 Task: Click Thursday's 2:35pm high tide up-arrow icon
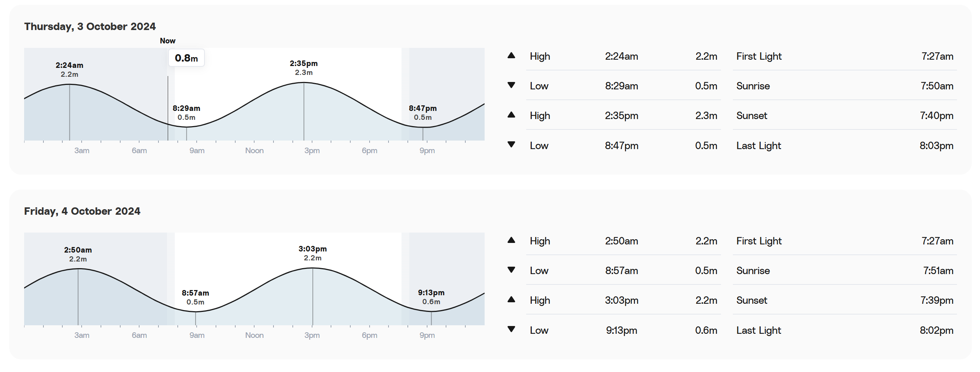[x=511, y=115]
